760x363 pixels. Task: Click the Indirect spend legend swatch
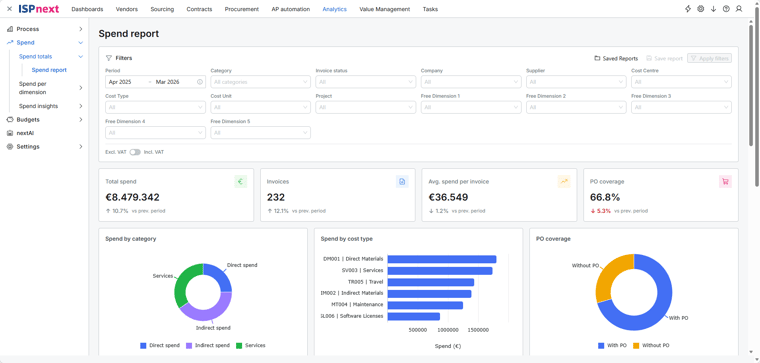[189, 346]
